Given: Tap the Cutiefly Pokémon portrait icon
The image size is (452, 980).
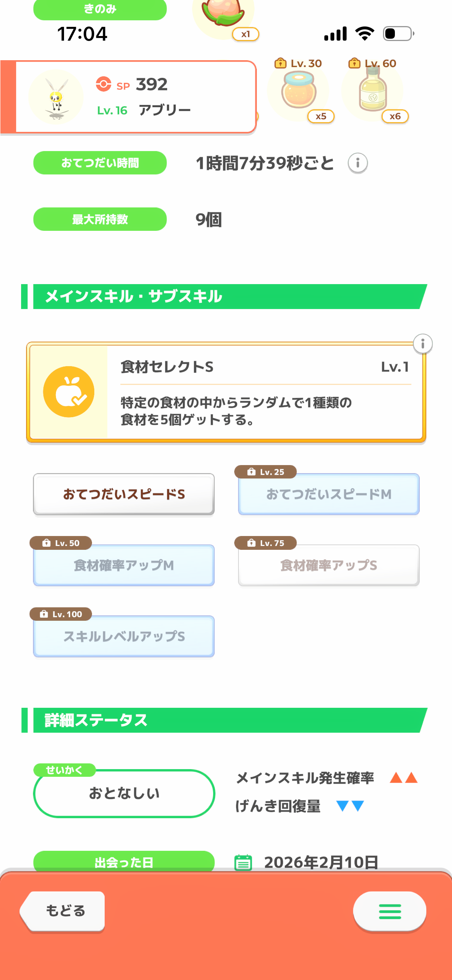Looking at the screenshot, I should 56,97.
